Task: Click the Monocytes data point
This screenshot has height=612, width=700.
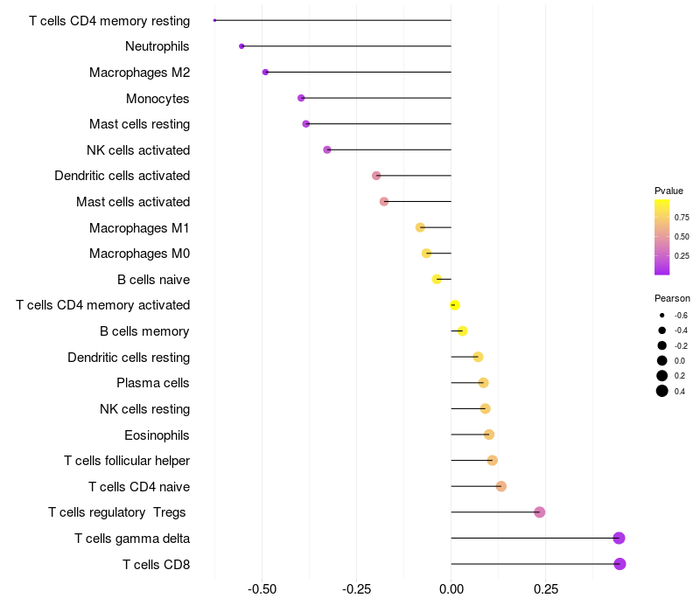Action: [301, 98]
